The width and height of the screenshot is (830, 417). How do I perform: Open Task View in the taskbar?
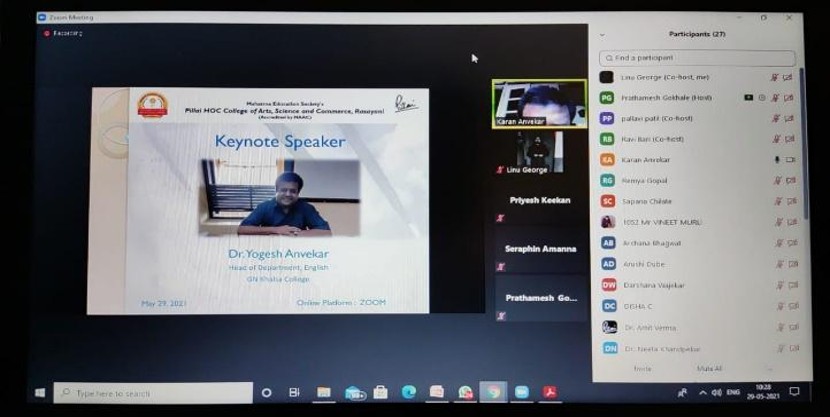(x=294, y=393)
